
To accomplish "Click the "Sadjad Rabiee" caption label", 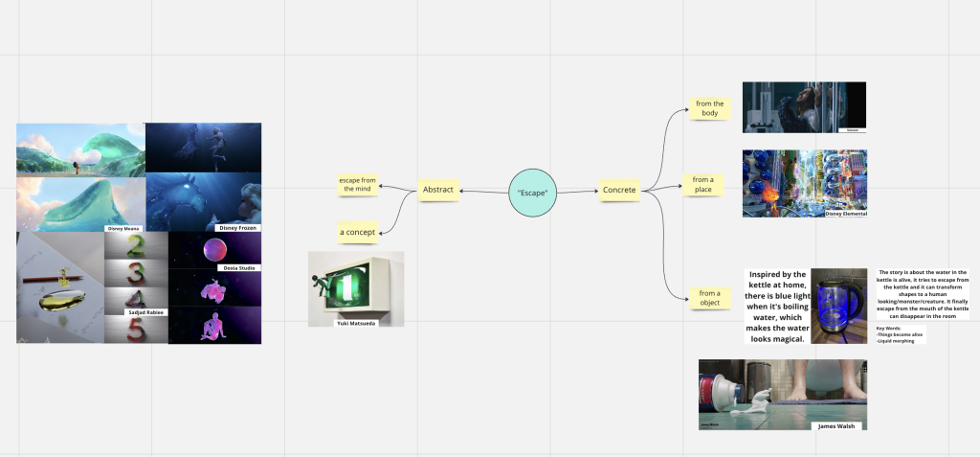I will tap(145, 311).
